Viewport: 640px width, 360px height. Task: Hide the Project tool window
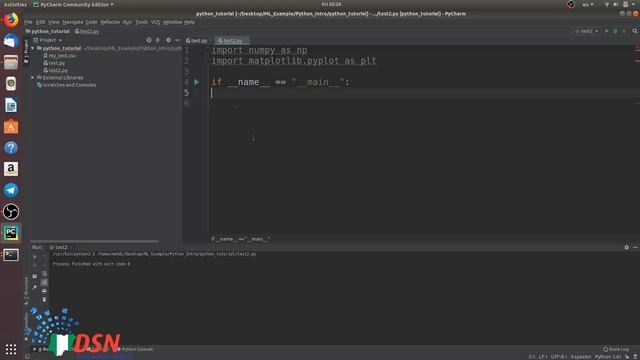[178, 40]
